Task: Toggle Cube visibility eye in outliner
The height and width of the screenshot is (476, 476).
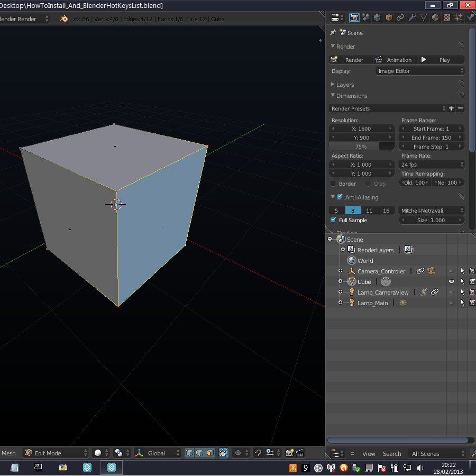Action: [451, 281]
